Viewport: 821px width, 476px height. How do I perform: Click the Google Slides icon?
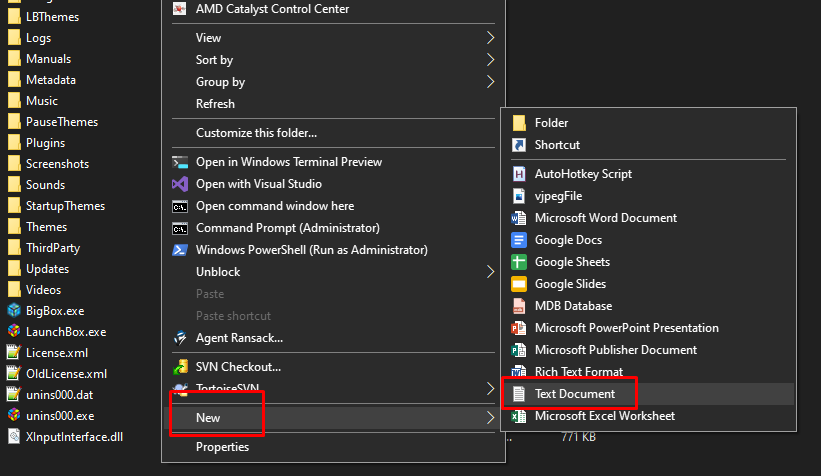tap(519, 284)
